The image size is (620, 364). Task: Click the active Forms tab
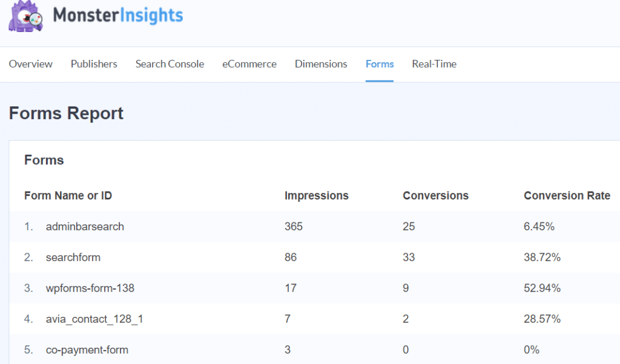pyautogui.click(x=380, y=64)
